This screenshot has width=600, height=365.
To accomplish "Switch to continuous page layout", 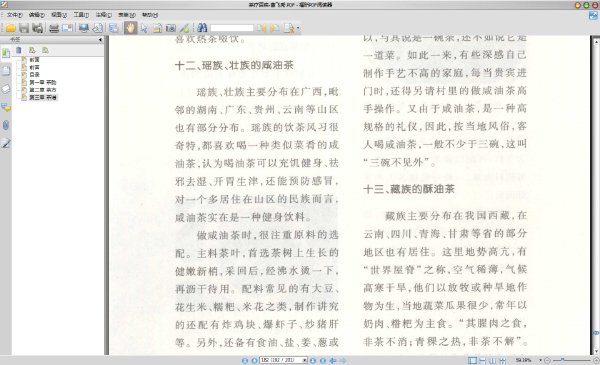I will [x=483, y=360].
